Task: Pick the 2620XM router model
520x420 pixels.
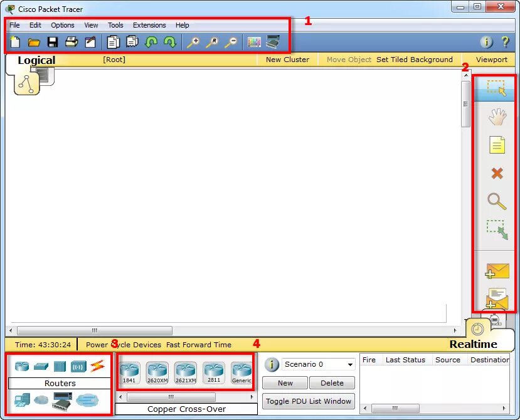Action: tap(157, 373)
